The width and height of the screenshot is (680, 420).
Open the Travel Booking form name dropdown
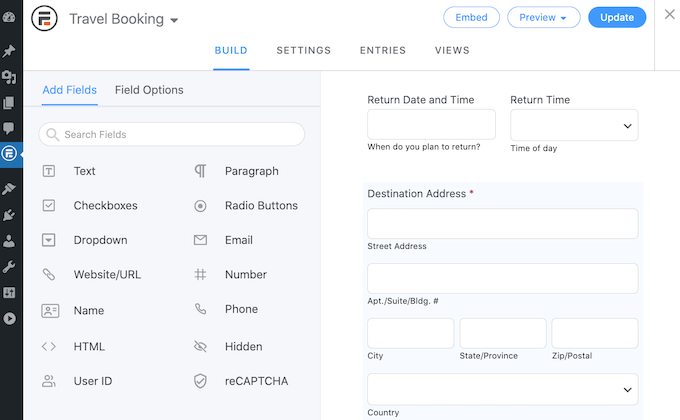click(x=174, y=20)
